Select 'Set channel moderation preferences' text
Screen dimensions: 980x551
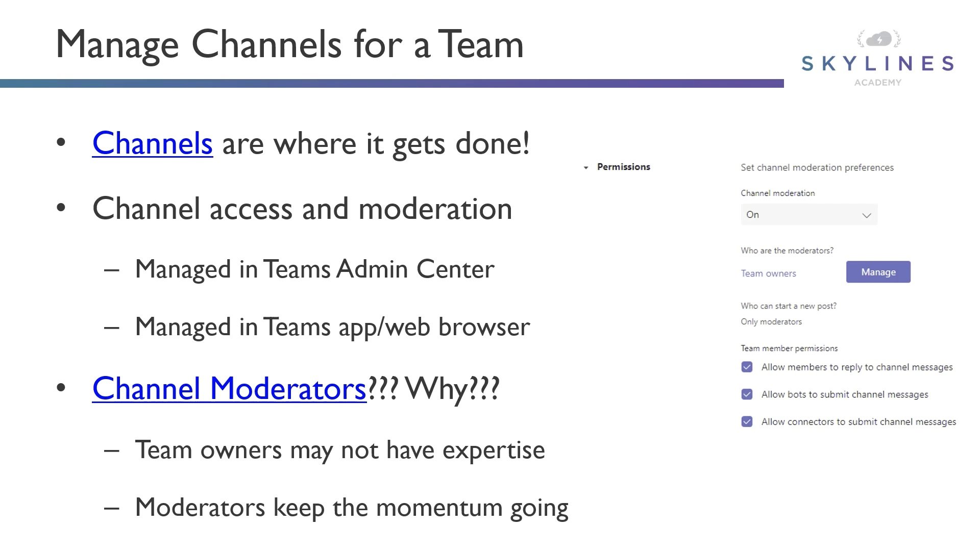coord(817,167)
